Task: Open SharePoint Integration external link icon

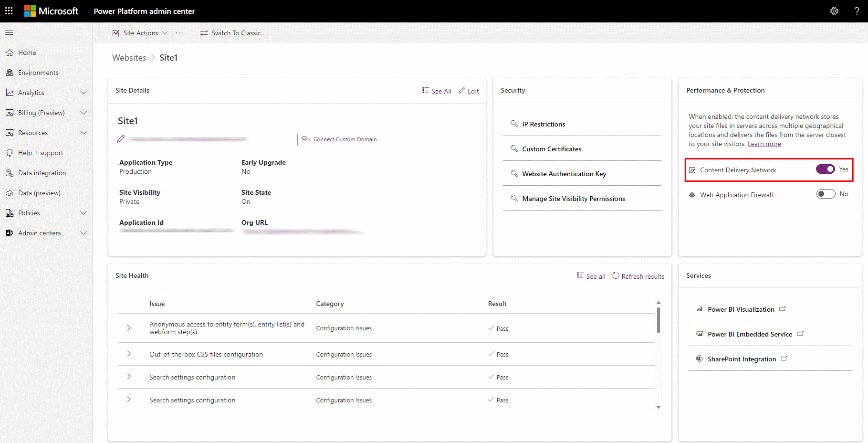Action: pos(784,359)
